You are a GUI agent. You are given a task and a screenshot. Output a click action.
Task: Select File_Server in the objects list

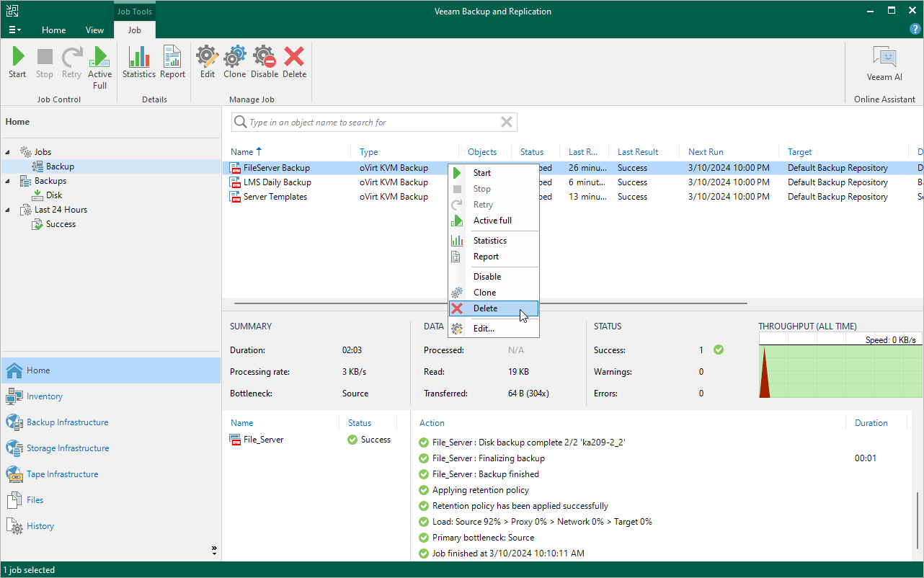click(264, 440)
